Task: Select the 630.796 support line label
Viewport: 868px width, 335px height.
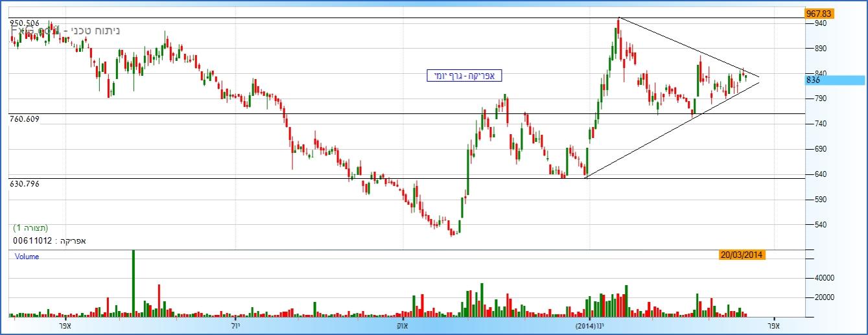Action: pyautogui.click(x=25, y=184)
